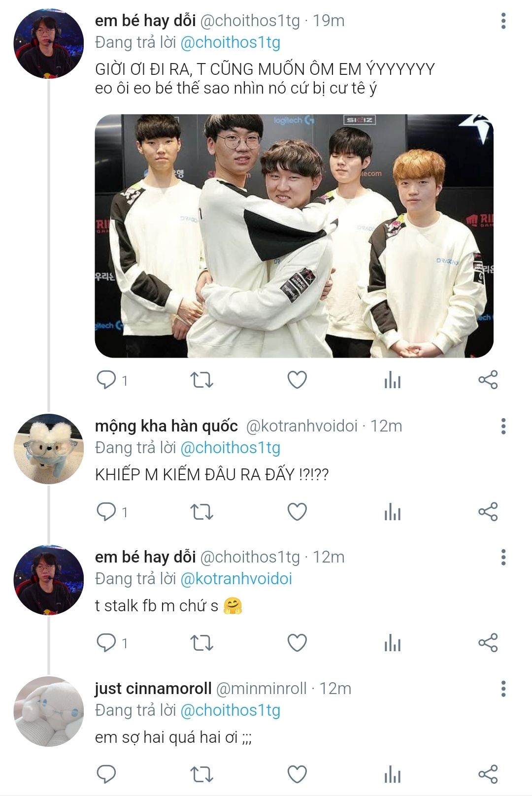Like the tweet with the team photo
Screen dimensions: 532x796
(297, 380)
